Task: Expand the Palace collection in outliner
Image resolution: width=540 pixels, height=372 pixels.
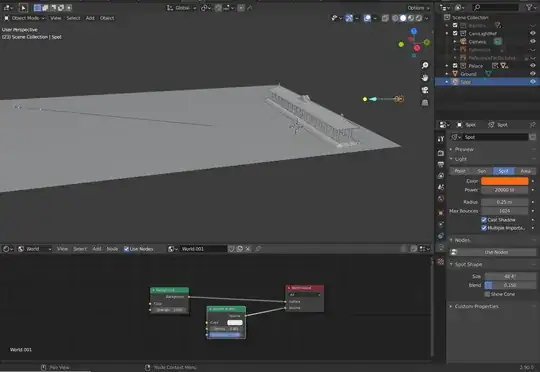Action: coord(447,65)
